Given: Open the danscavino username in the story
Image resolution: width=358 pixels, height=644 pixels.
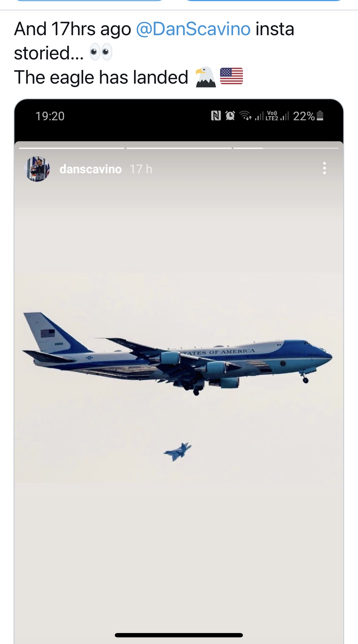Looking at the screenshot, I should tap(90, 169).
